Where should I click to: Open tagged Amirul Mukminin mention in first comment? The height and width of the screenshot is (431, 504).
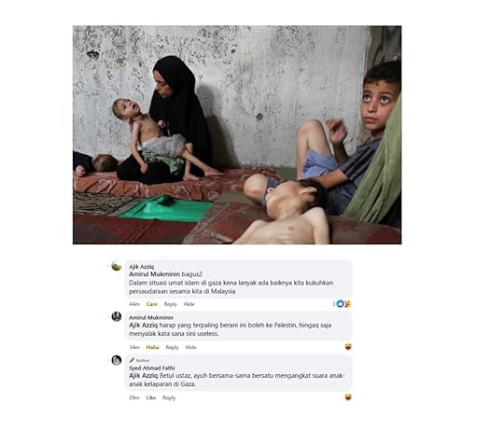(155, 274)
